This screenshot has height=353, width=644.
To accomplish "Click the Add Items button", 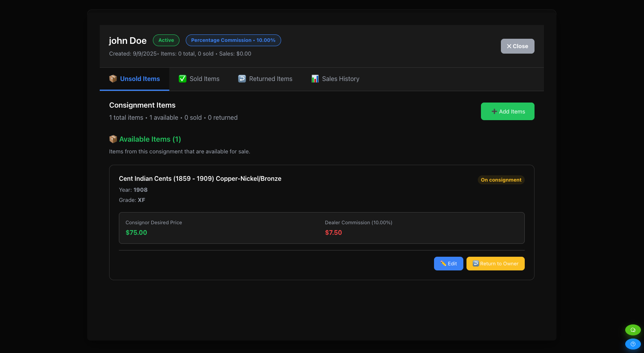I will point(508,111).
